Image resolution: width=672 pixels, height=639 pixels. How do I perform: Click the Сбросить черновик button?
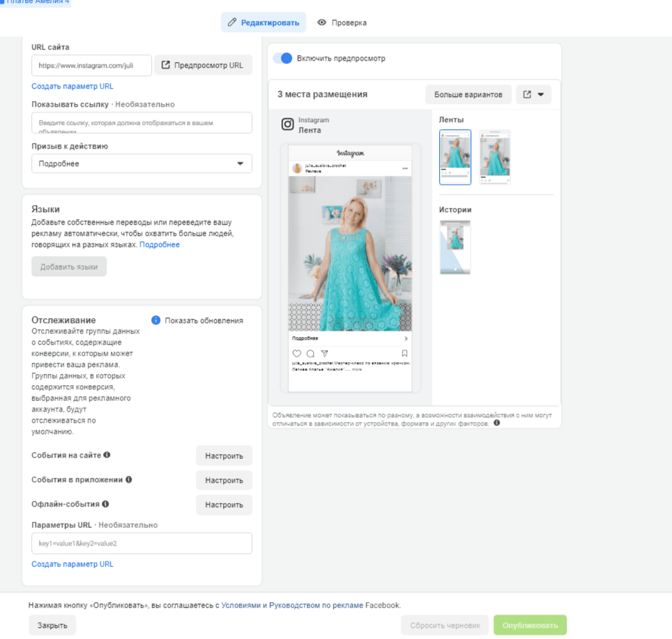coord(445,625)
